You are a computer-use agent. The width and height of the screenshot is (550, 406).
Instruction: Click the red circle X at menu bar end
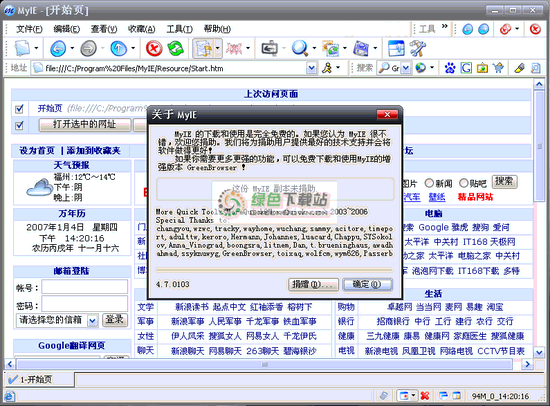pyautogui.click(x=535, y=29)
